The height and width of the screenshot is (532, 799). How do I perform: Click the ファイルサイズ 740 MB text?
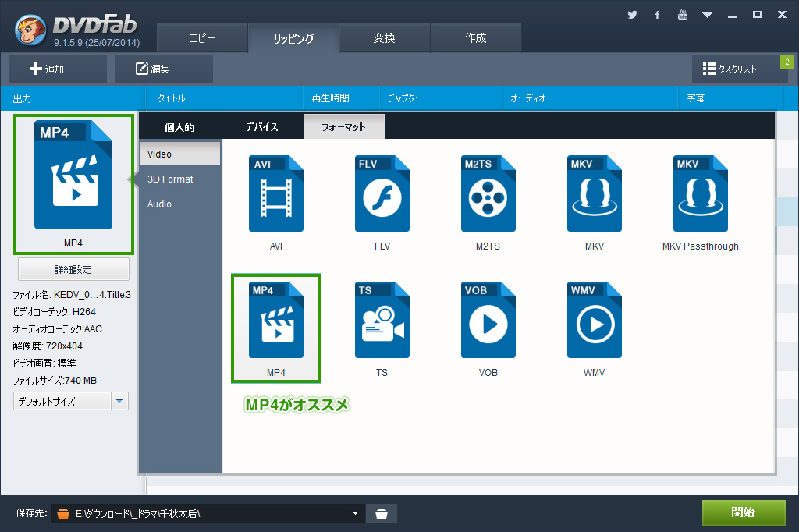pos(55,380)
